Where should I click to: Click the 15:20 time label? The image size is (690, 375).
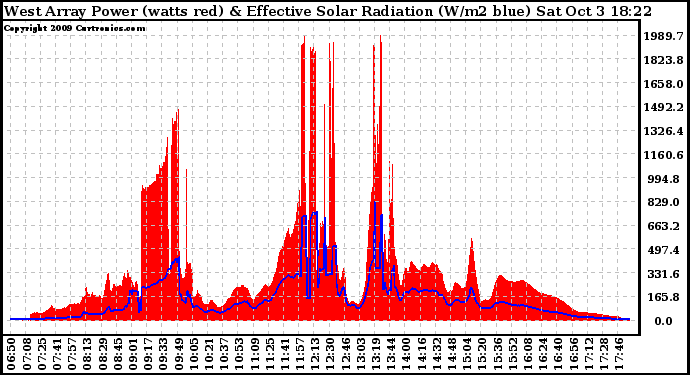482,353
